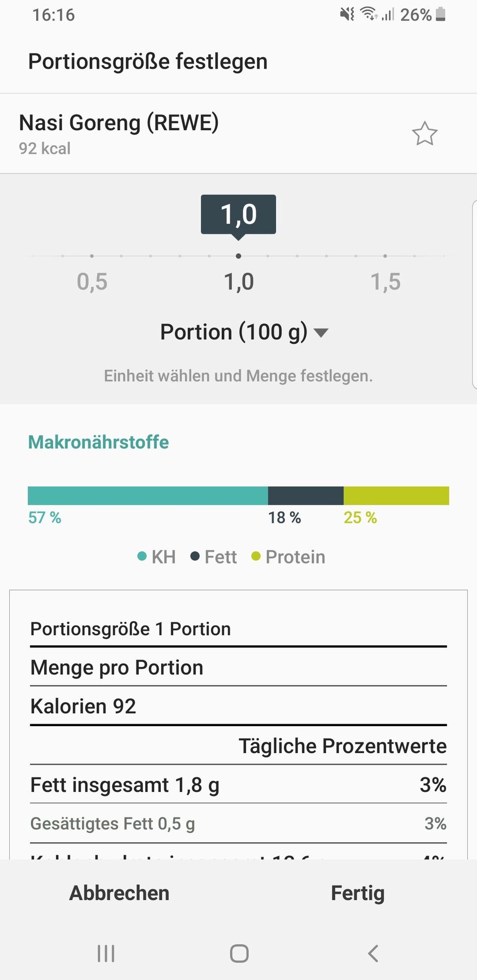
Task: Tap the Wi-Fi icon in the status bar
Action: 369,14
